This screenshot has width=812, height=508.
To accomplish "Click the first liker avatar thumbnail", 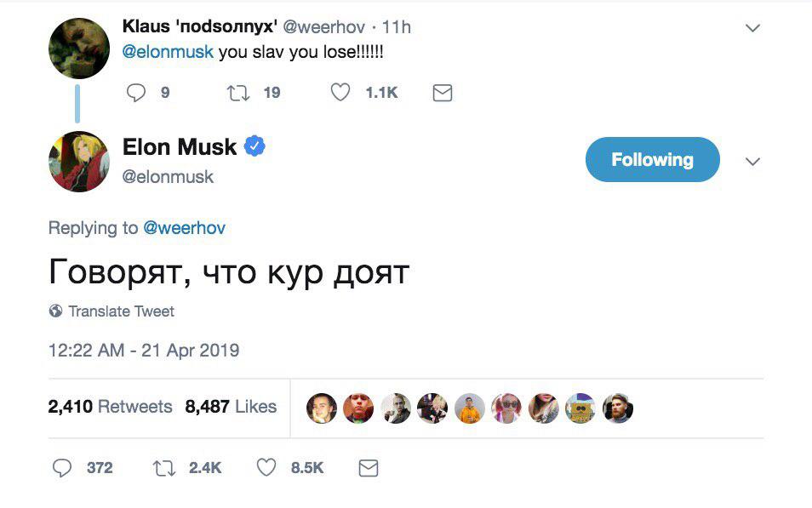I will tap(322, 408).
